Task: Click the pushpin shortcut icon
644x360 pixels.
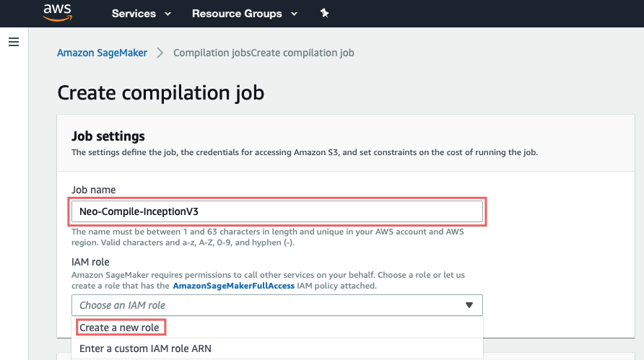Action: point(324,13)
